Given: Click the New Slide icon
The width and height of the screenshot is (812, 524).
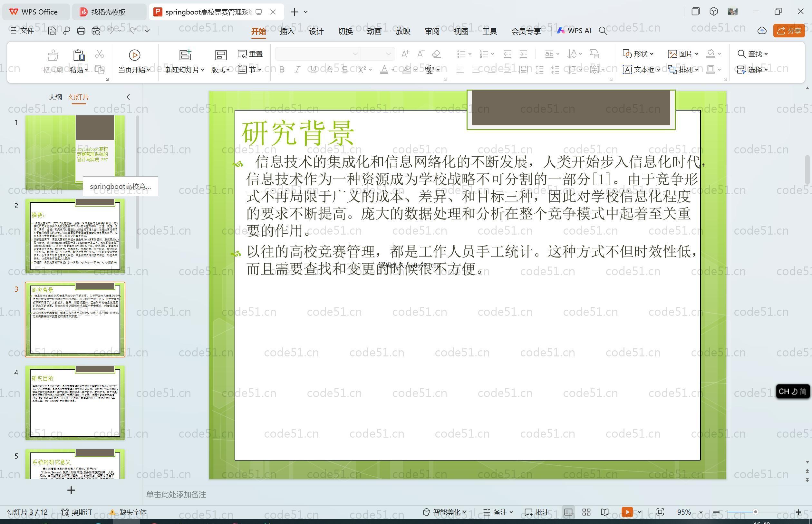Looking at the screenshot, I should [x=185, y=55].
